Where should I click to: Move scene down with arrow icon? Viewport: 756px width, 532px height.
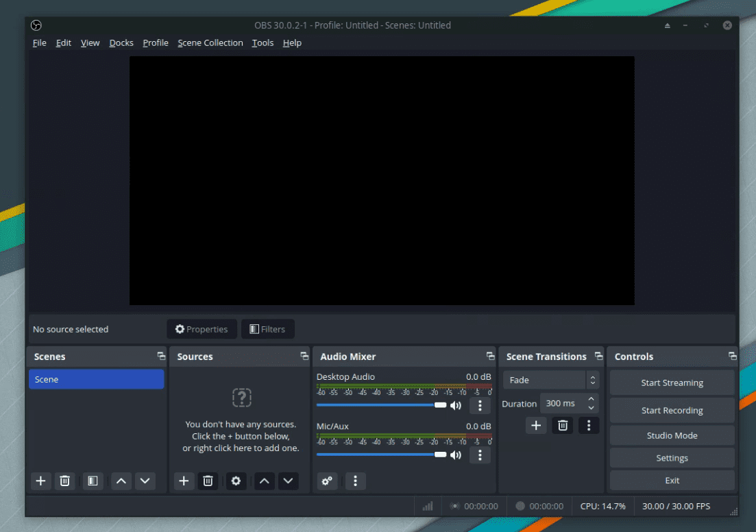pos(145,481)
